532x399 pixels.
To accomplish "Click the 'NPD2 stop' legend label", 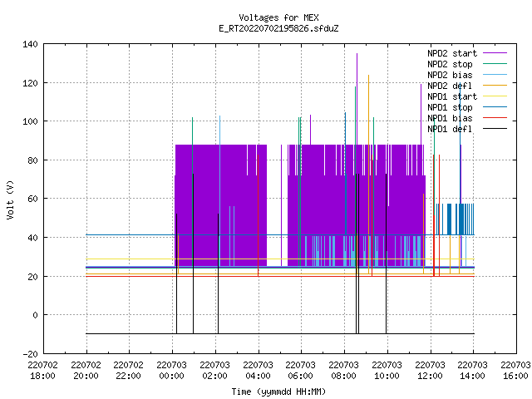I will point(450,64).
